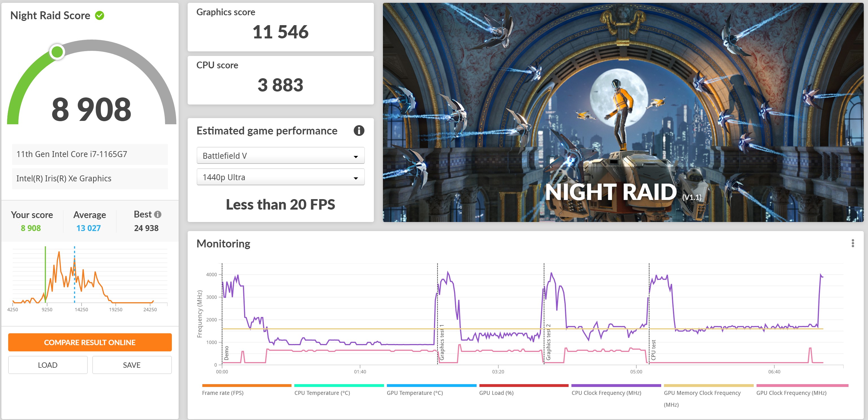This screenshot has width=868, height=420.
Task: Click the green knob on the score gauge
Action: tap(57, 52)
